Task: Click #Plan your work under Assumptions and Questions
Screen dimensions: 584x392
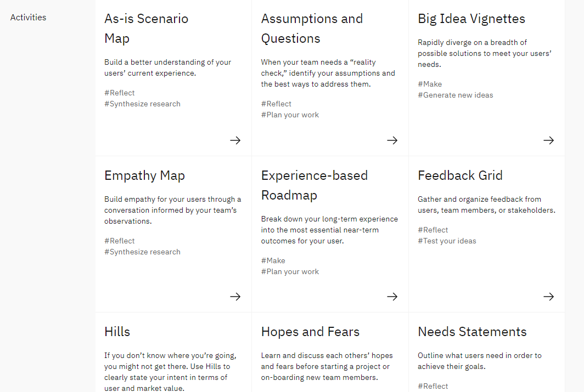Action: point(290,115)
